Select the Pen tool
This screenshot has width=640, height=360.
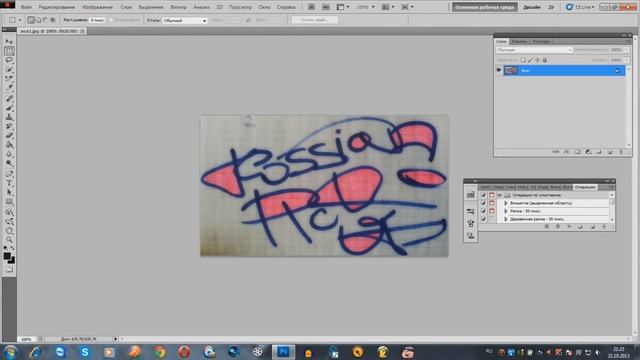[x=9, y=174]
